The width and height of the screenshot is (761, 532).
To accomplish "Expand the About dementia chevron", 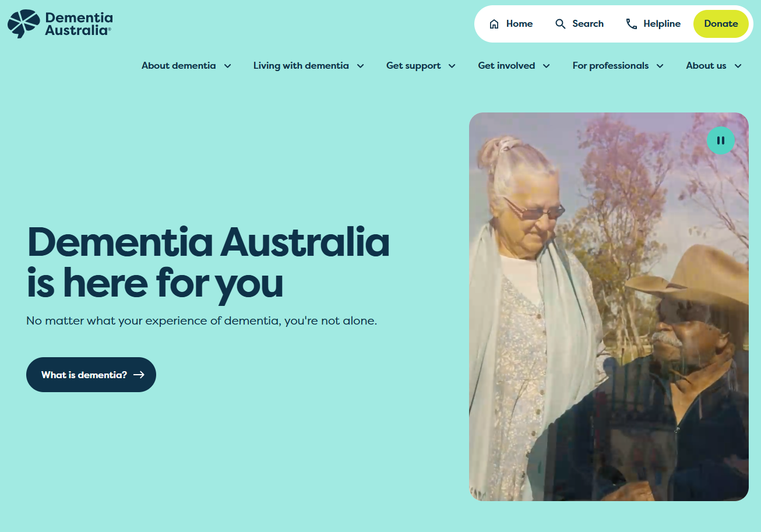I will [228, 66].
